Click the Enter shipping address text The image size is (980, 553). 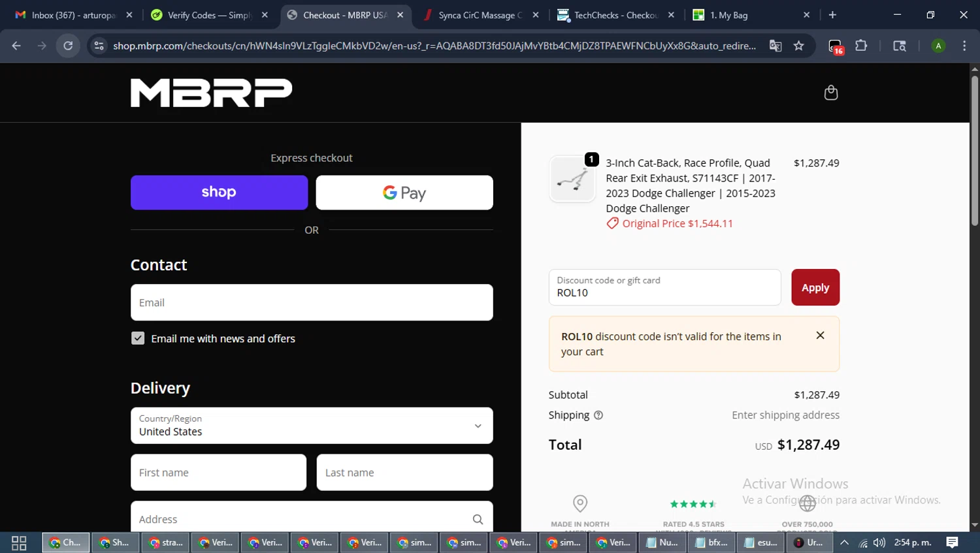785,415
